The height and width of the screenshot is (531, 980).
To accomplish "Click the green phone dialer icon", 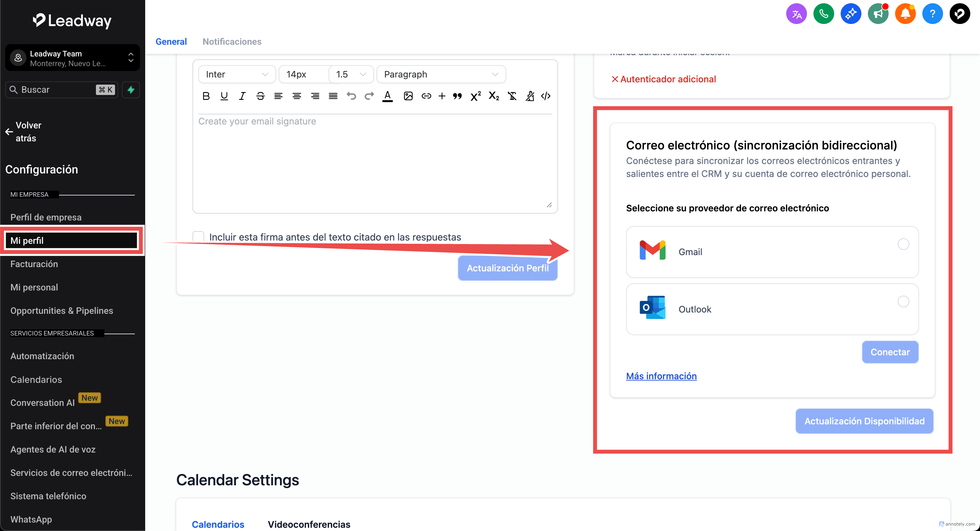I will (823, 14).
